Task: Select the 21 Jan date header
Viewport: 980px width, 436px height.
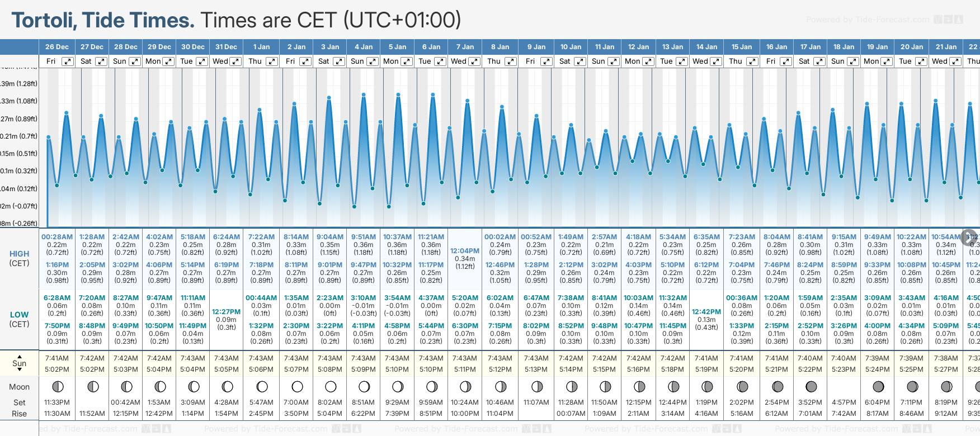Action: [x=946, y=47]
